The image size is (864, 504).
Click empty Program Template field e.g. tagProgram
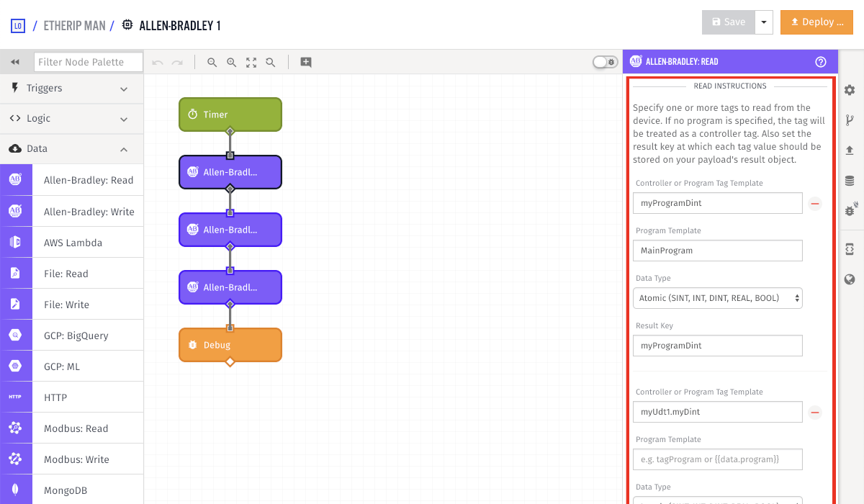[718, 459]
